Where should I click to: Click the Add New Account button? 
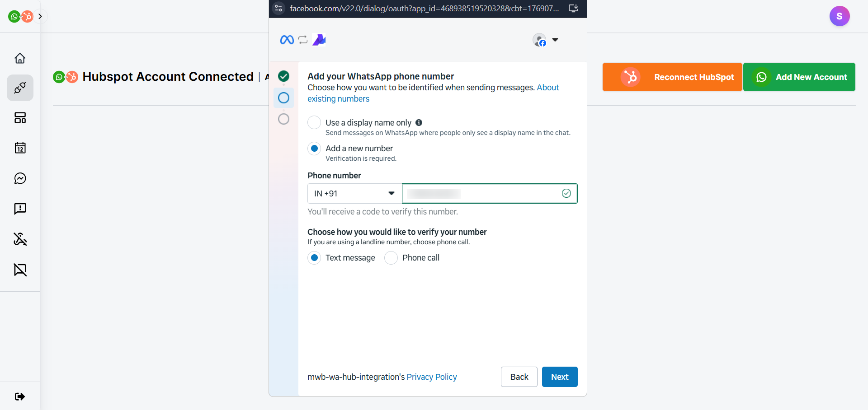[799, 77]
